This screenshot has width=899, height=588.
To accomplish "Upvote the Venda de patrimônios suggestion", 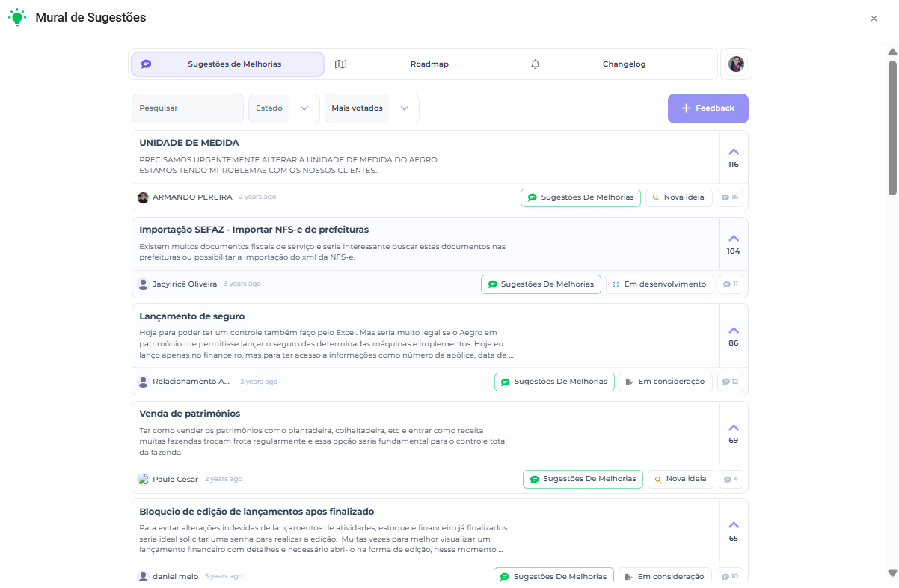I will pos(733,428).
